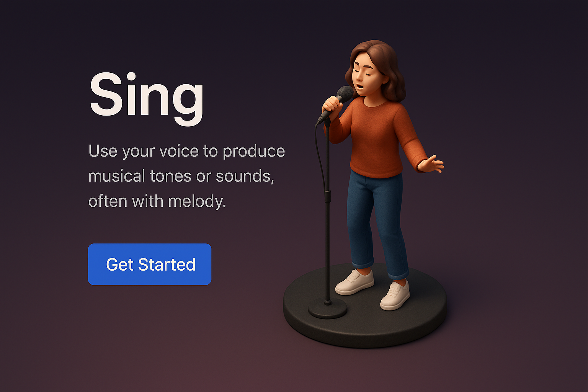Viewport: 588px width, 392px height.
Task: Click the shoe farthest from the mic stand
Action: (x=395, y=295)
